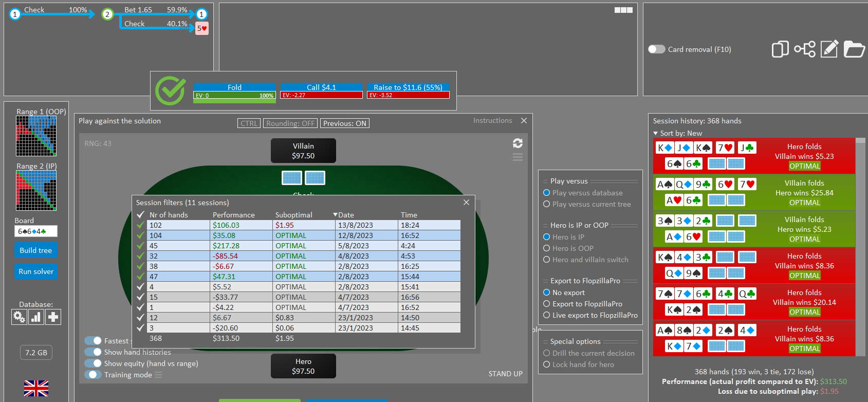Open database settings gears icon

coord(19,317)
